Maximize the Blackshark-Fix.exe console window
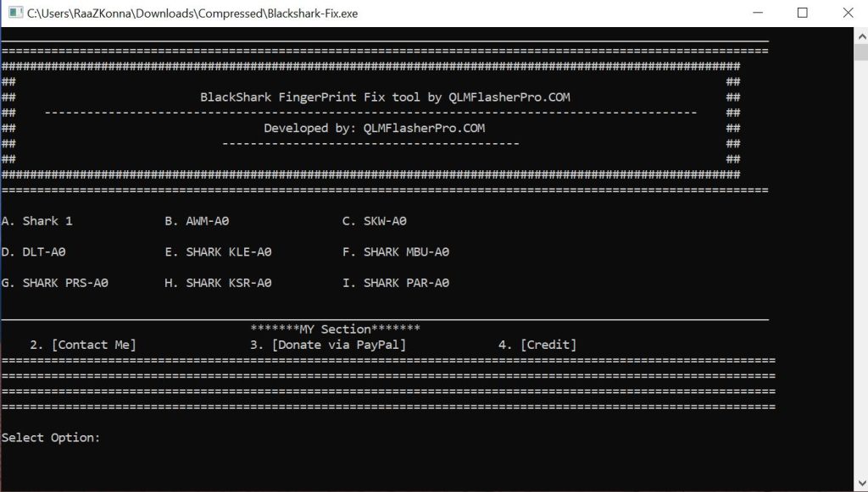 (802, 13)
